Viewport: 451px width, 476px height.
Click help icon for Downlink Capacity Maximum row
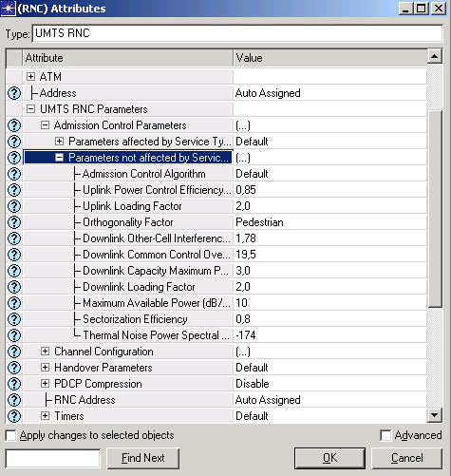coord(14,271)
